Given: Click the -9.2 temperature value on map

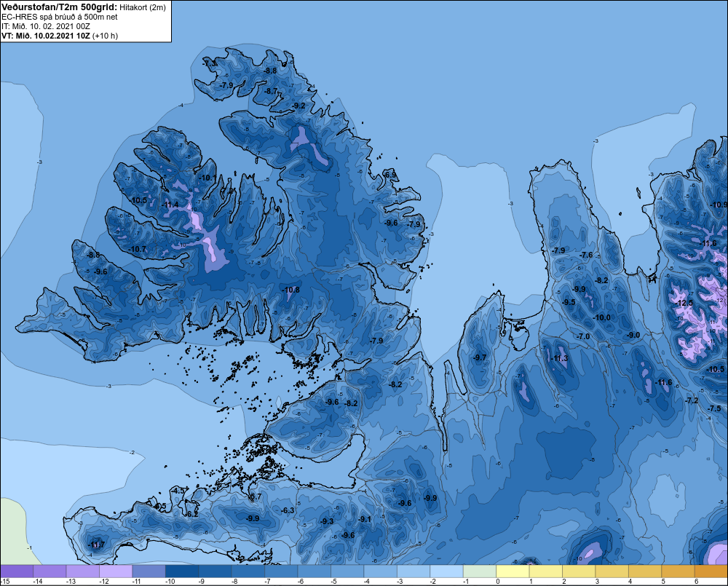Looking at the screenshot, I should point(299,106).
